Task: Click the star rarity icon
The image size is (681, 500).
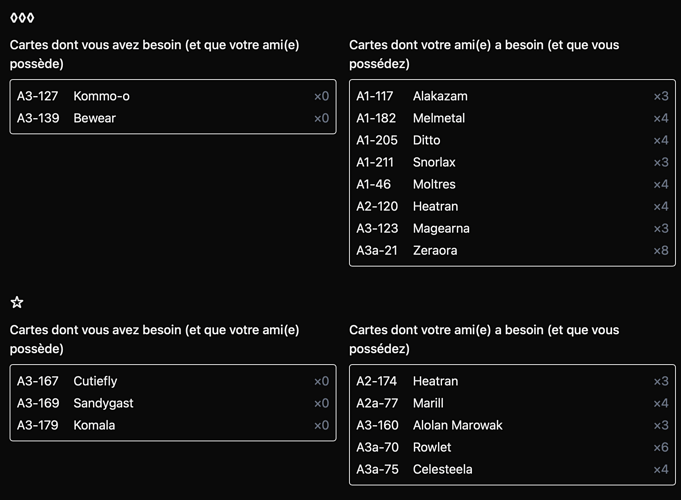Action: click(17, 302)
